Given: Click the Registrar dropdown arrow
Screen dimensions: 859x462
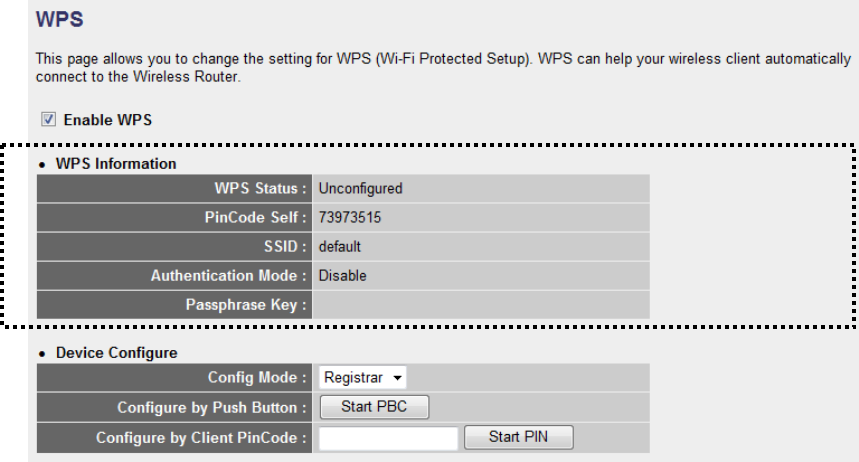Looking at the screenshot, I should (x=398, y=378).
